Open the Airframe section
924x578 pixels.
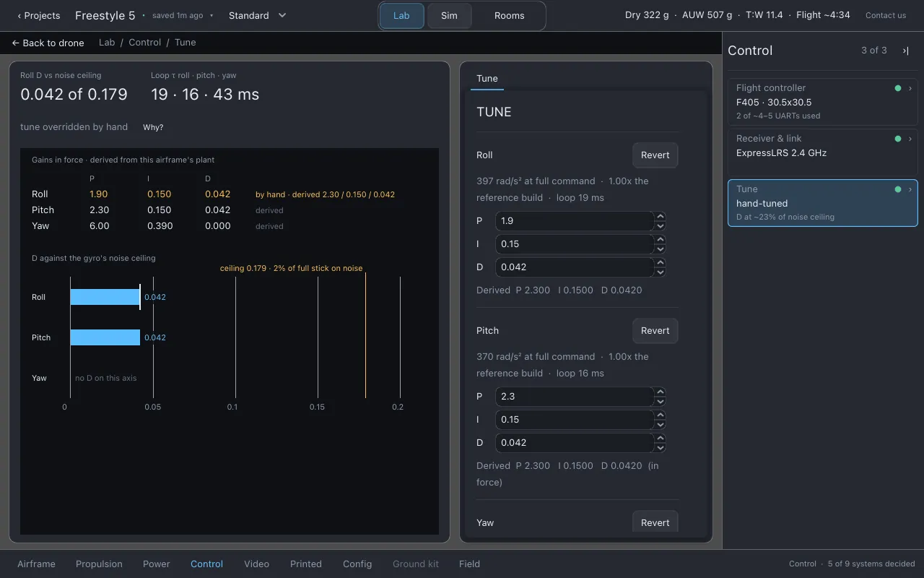(x=36, y=564)
